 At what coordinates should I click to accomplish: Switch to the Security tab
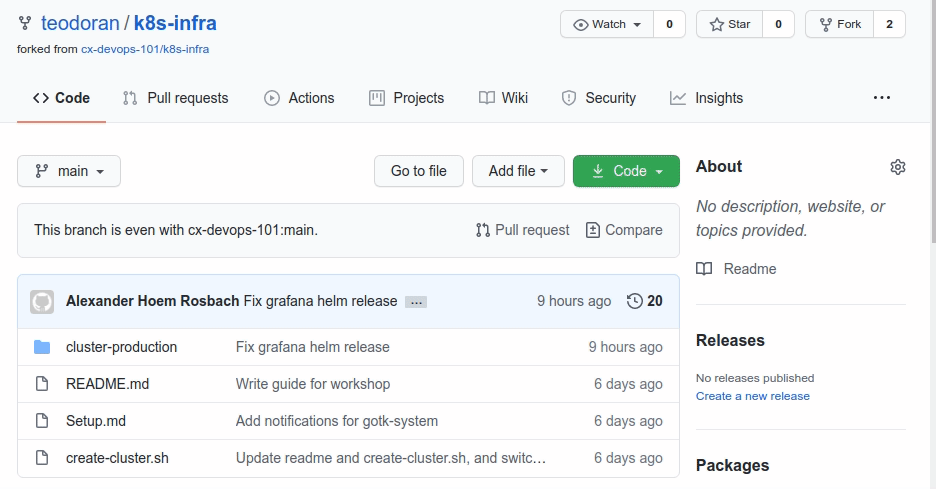point(599,98)
